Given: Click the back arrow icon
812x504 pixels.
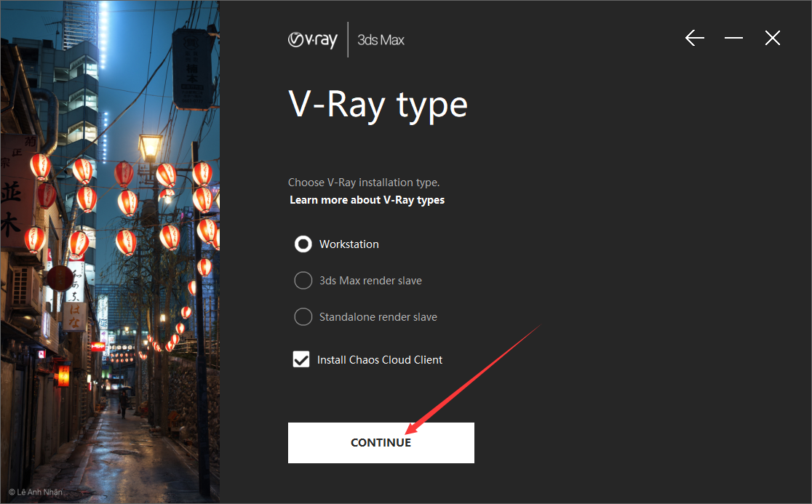Looking at the screenshot, I should coord(695,39).
